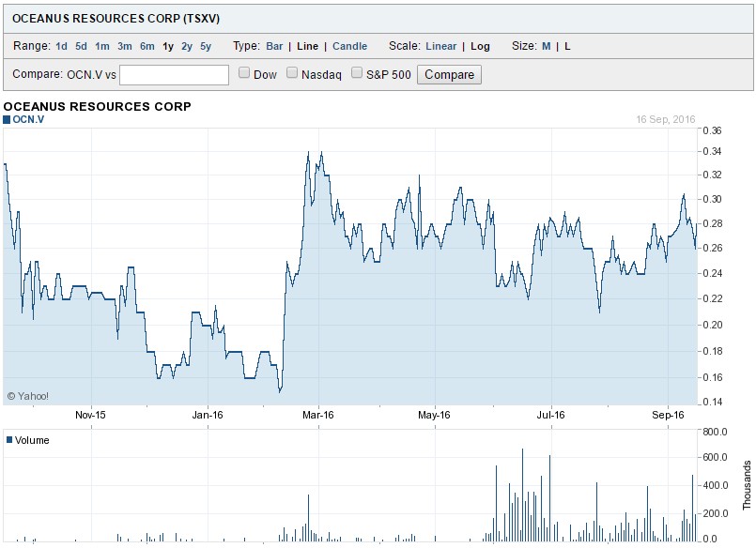Show the 5y price range
This screenshot has height=548, width=756.
(x=206, y=46)
